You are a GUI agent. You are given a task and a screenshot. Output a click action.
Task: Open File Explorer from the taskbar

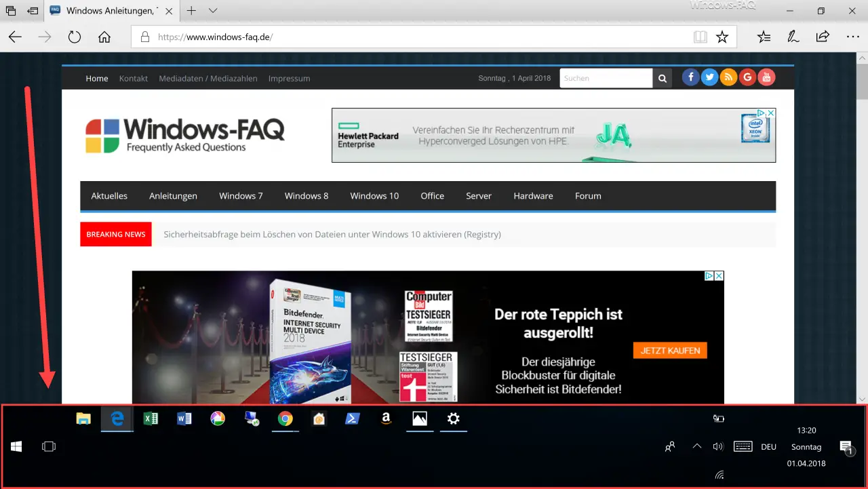coord(83,418)
